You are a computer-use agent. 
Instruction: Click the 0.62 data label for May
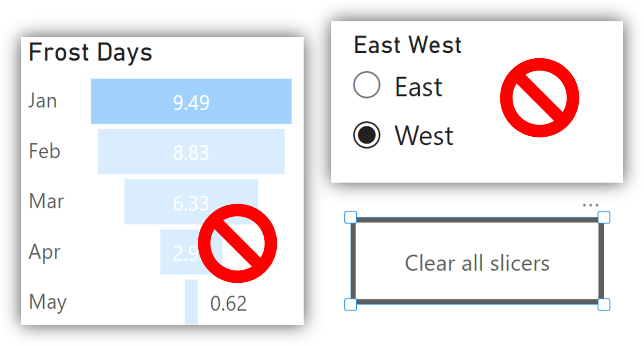tap(229, 303)
